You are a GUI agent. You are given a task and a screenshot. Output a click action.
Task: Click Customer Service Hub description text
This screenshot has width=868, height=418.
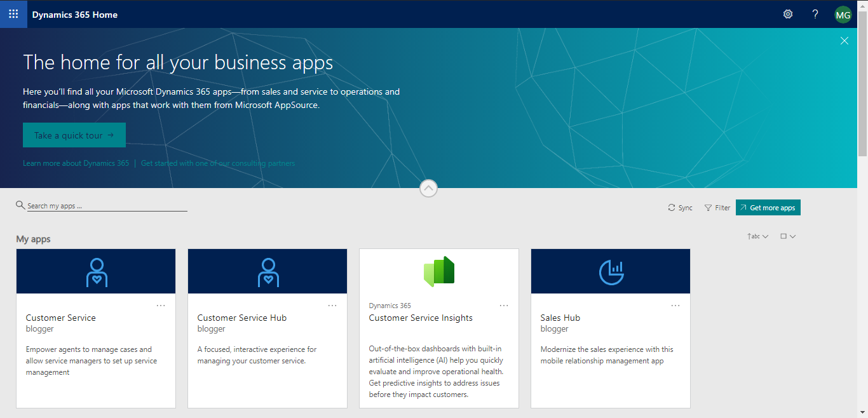pos(257,355)
